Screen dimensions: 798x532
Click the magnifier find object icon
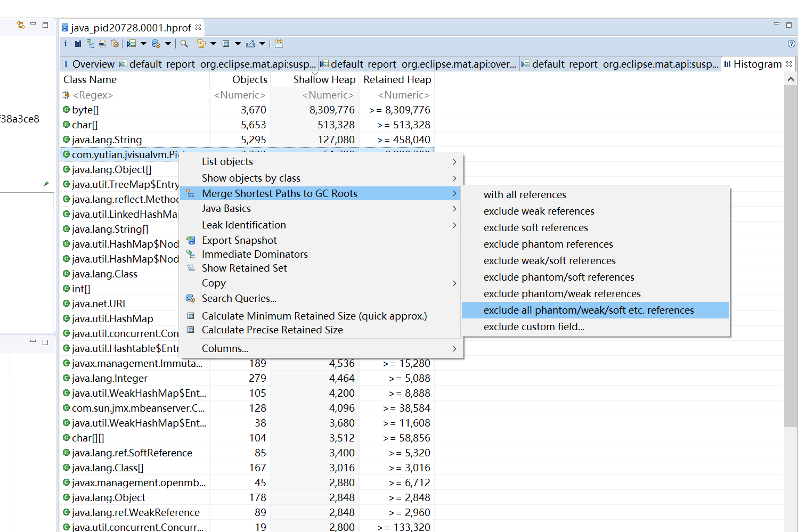click(x=184, y=44)
